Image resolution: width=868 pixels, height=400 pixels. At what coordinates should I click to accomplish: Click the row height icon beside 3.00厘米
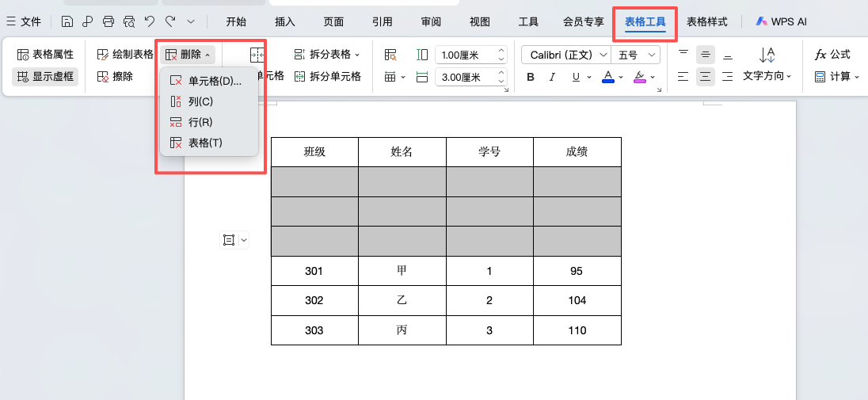tap(422, 77)
